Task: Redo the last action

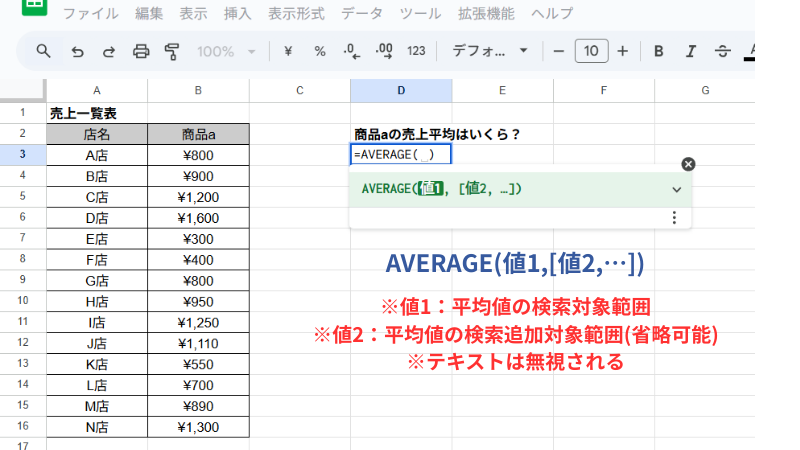Action: [x=109, y=52]
